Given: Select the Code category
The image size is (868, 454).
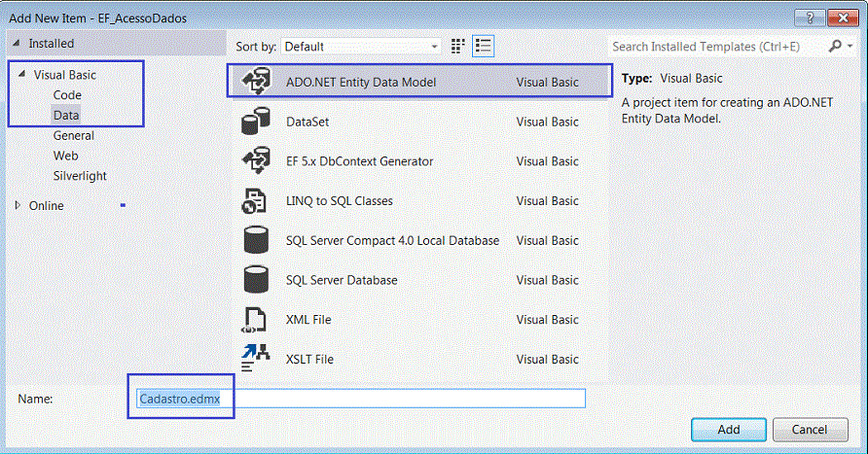Looking at the screenshot, I should coord(67,95).
